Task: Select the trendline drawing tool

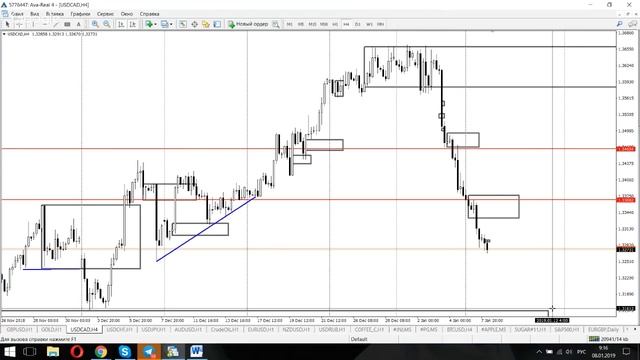Action: [56, 24]
